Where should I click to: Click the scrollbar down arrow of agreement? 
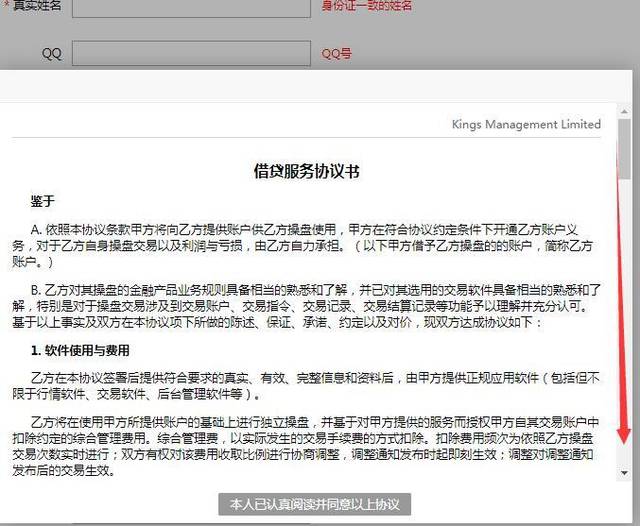[x=624, y=473]
